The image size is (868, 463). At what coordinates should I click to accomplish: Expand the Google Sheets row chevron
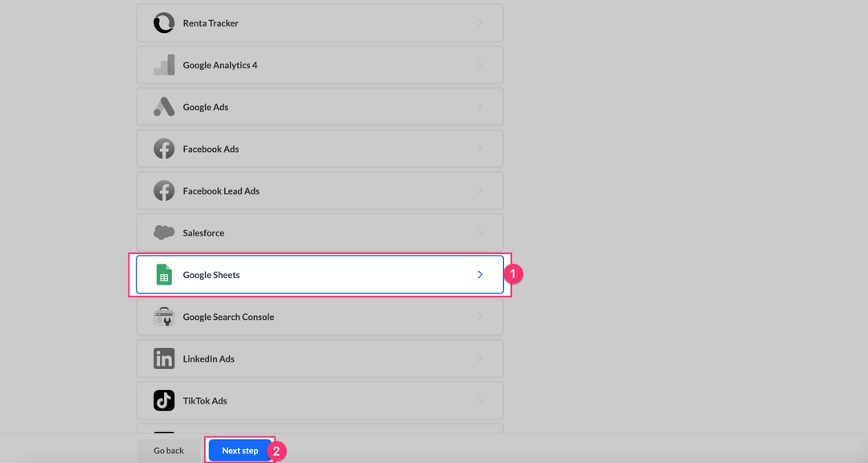pos(480,275)
